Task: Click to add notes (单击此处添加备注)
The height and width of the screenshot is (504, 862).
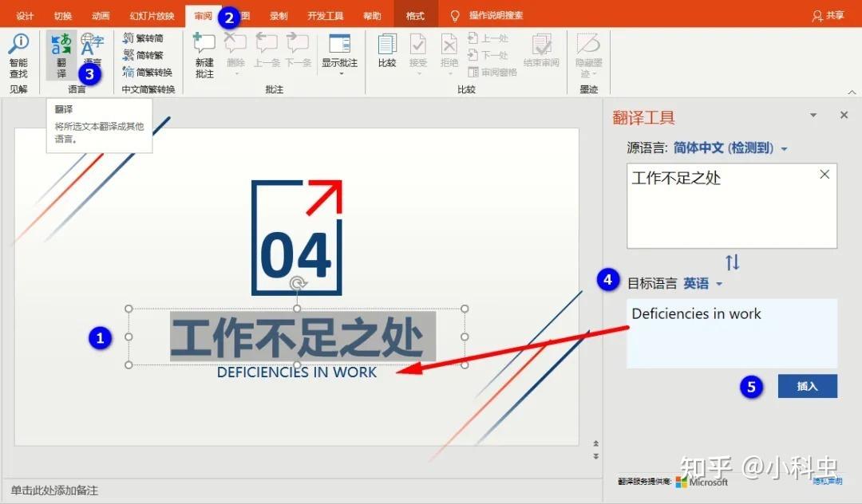Action: (x=54, y=490)
